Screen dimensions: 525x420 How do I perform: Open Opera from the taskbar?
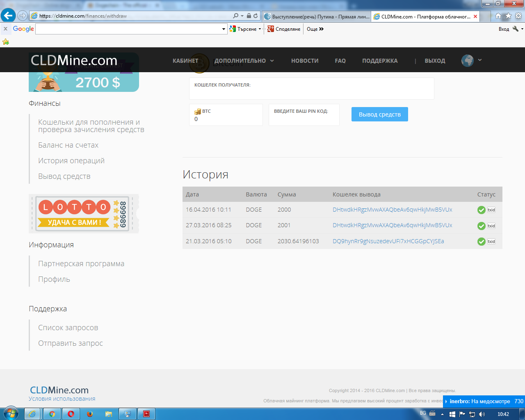pos(71,414)
